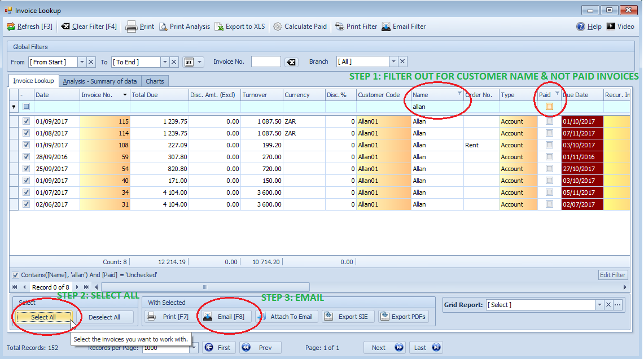
Task: Click the Email Filter toolbar icon
Action: 386,27
